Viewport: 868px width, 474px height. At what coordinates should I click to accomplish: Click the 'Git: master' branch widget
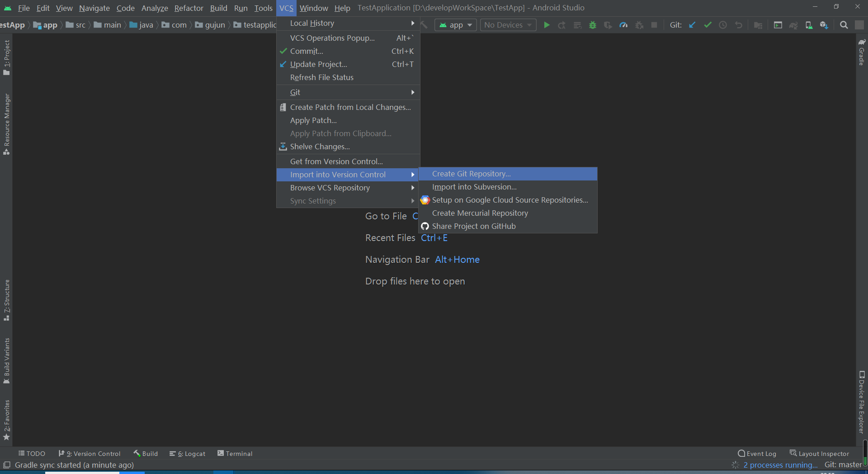point(843,465)
